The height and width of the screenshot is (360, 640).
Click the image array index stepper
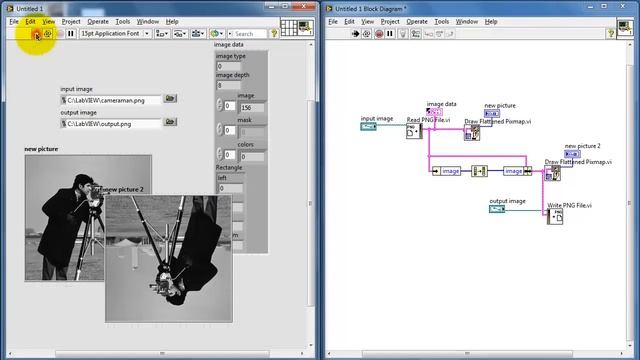point(220,105)
